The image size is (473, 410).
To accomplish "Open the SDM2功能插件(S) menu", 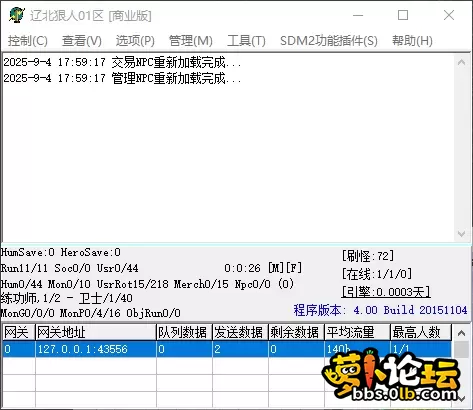I will pyautogui.click(x=329, y=41).
